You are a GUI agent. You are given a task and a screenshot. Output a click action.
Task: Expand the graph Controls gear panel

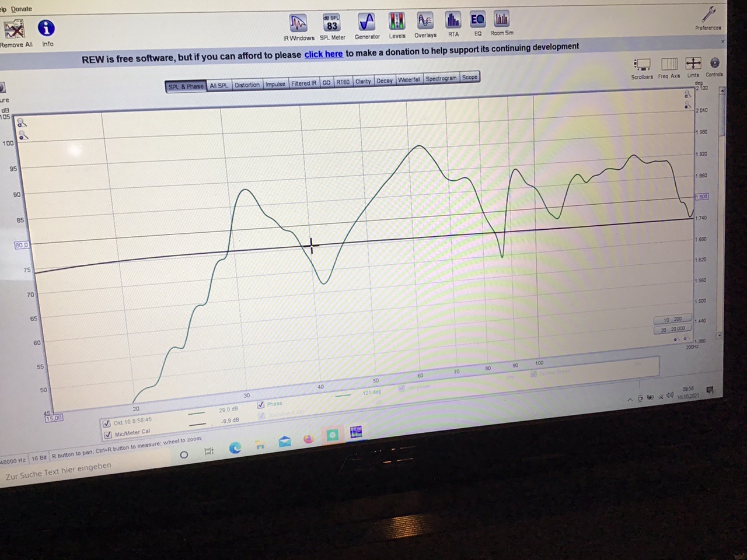point(714,63)
